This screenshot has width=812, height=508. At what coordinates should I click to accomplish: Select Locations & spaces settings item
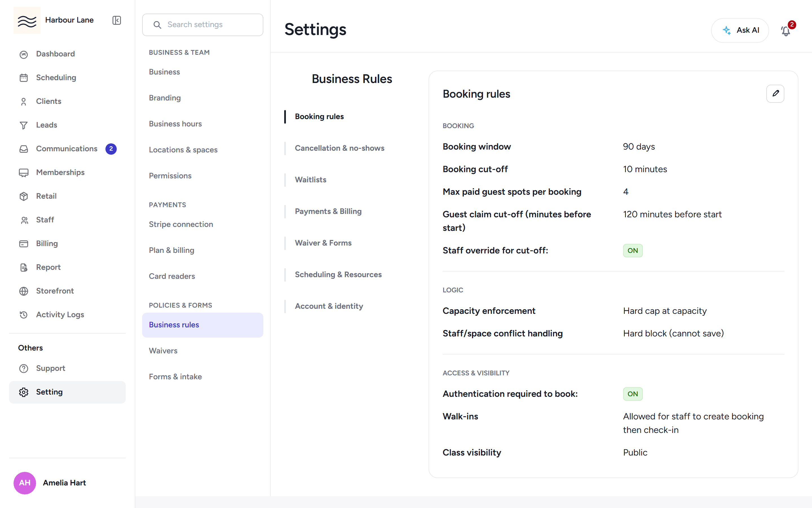tap(203, 150)
